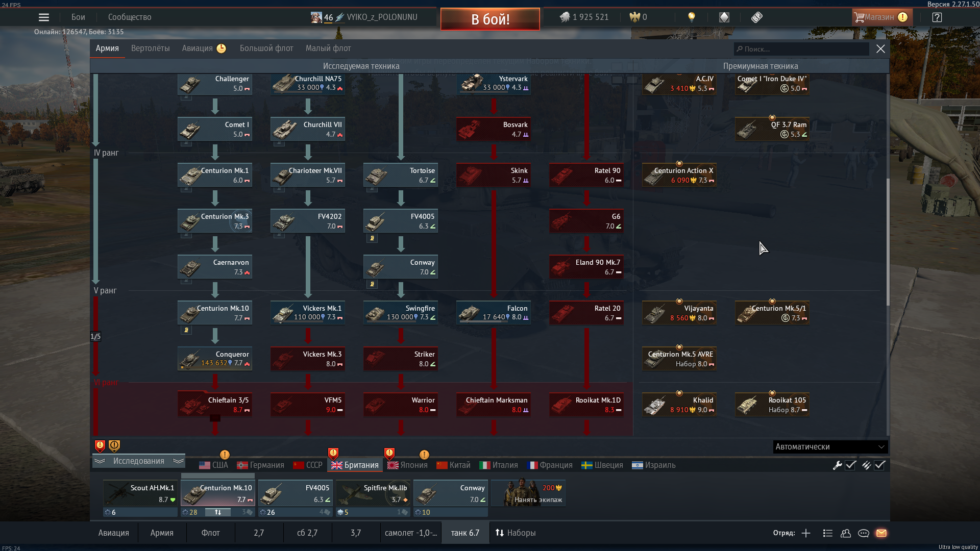Select crew slot Spitfire Mk.IIb
Screen dimensions: 980x551
373,493
